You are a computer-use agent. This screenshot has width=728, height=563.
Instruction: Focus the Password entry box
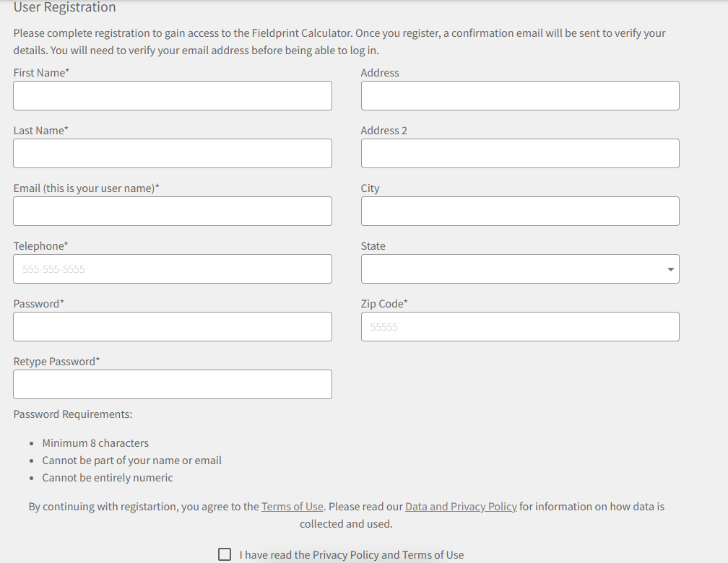(x=173, y=327)
